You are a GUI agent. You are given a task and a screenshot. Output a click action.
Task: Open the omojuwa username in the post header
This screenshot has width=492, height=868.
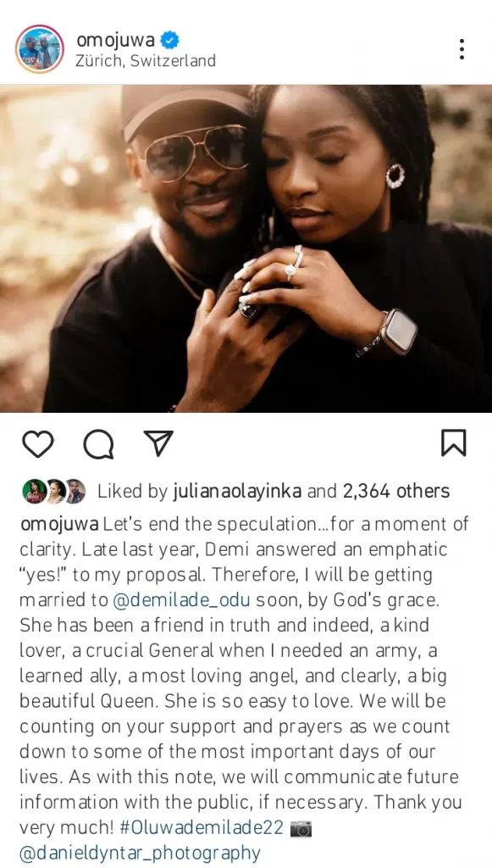click(115, 40)
